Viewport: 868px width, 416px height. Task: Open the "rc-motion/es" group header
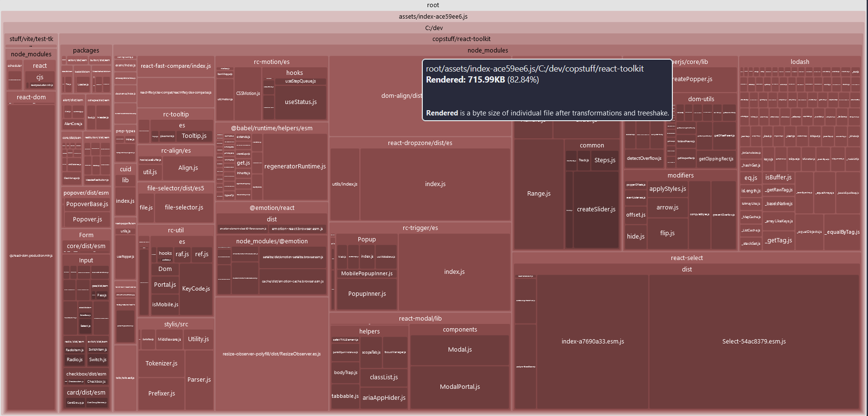click(x=272, y=62)
